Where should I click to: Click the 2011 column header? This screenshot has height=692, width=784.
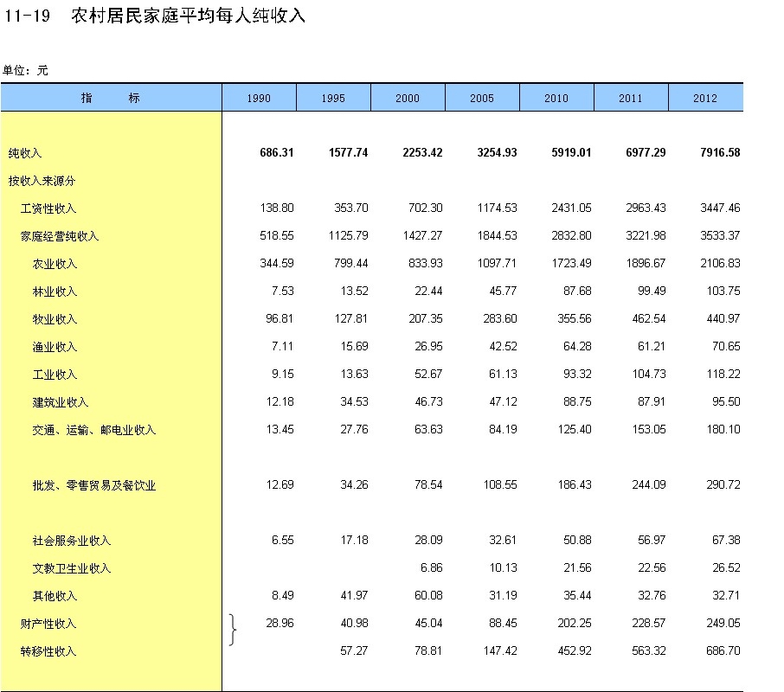click(x=631, y=98)
